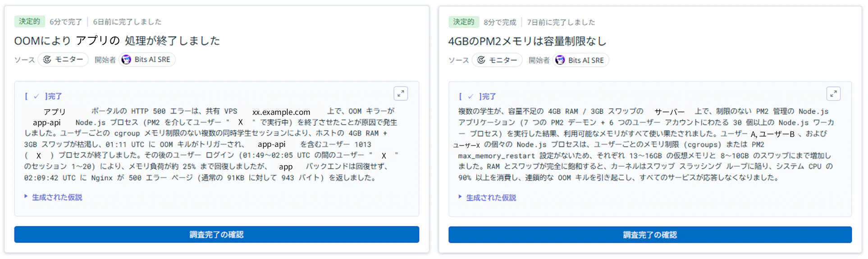Click 決定的 badge on the 4GB PM2 card
The width and height of the screenshot is (868, 259).
[x=464, y=22]
